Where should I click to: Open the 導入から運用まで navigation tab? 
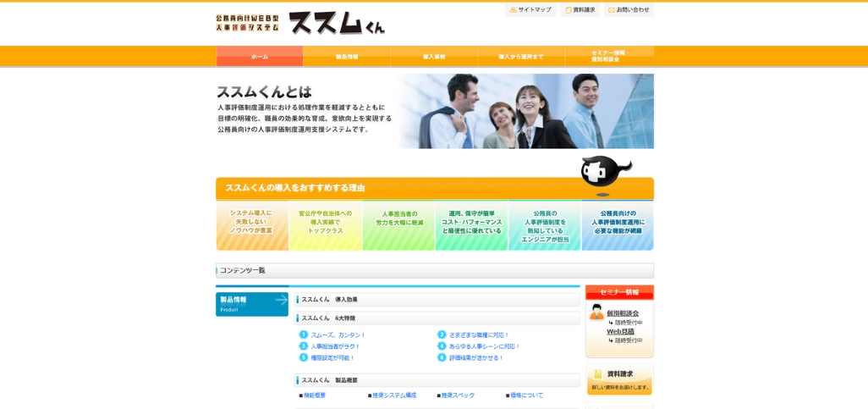[x=521, y=57]
